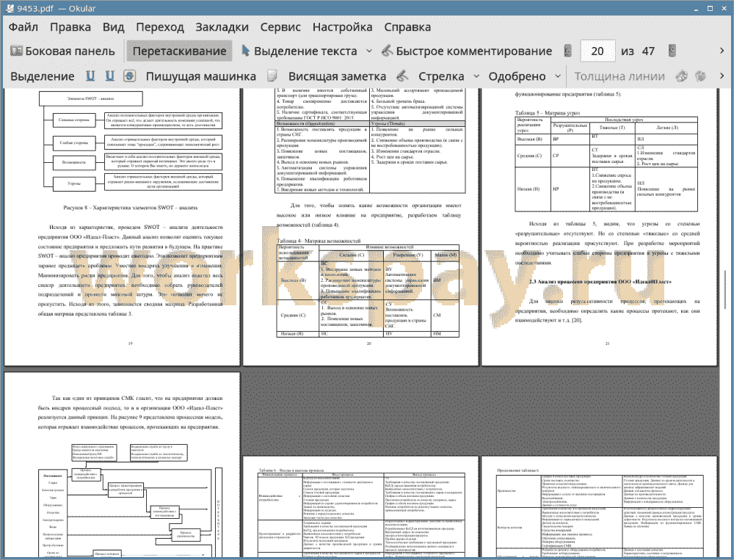Click the disabled Толщина линии control
Image resolution: width=734 pixels, height=560 pixels.
[x=619, y=76]
